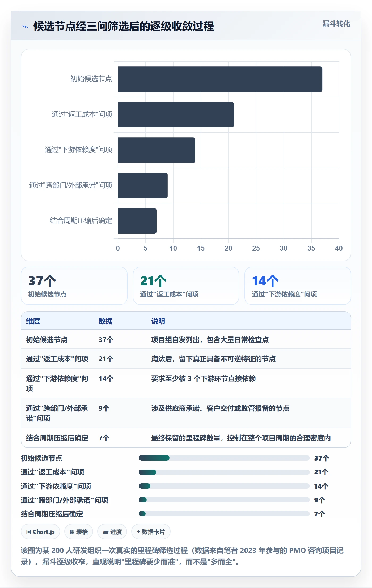
Task: Click the 14个 label beside progress bar
Action: pos(321,486)
